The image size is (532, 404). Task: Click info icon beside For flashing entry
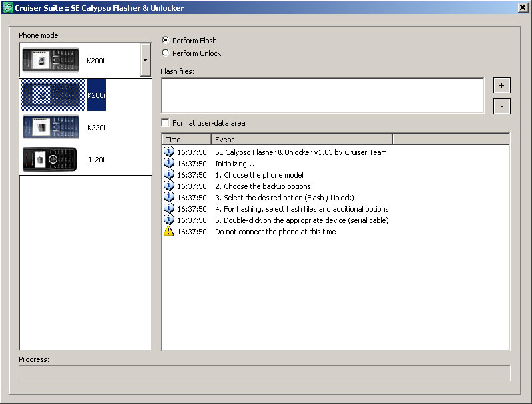pyautogui.click(x=169, y=208)
